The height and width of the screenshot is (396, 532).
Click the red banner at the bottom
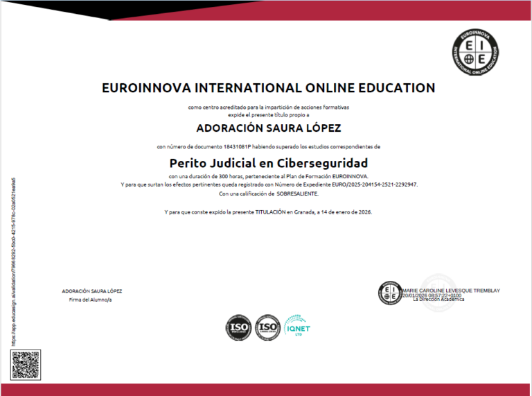click(266, 389)
